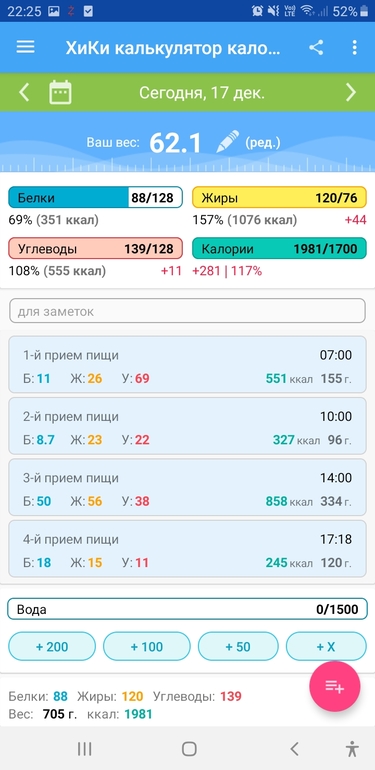Tap the pink add-food floating button

coord(335,687)
